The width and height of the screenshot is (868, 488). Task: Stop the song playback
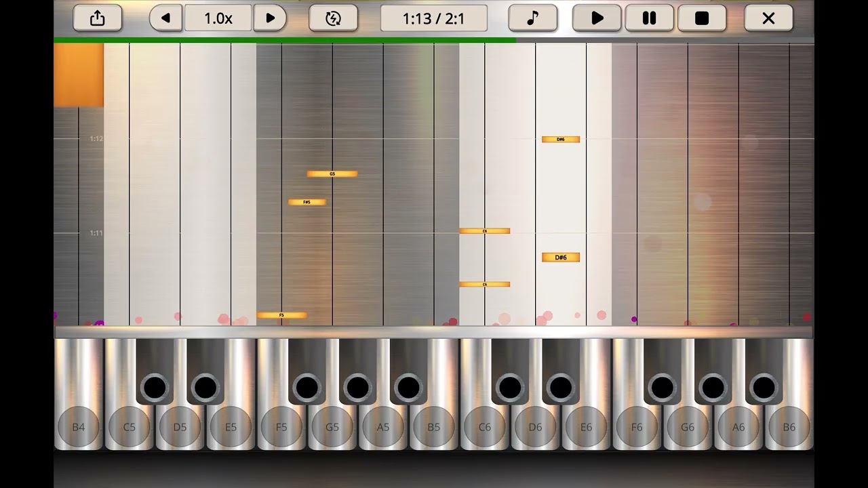point(702,18)
